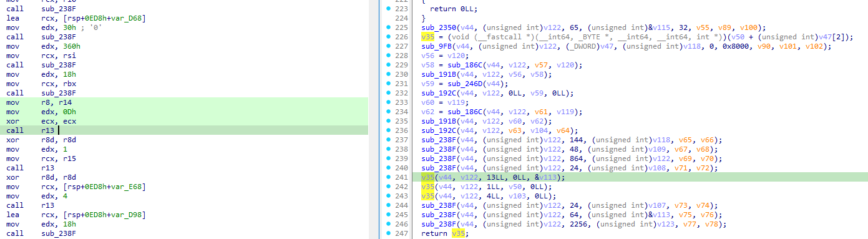The height and width of the screenshot is (239, 868).
Task: Click highlighted v35 assignment on line 226
Action: tap(427, 37)
